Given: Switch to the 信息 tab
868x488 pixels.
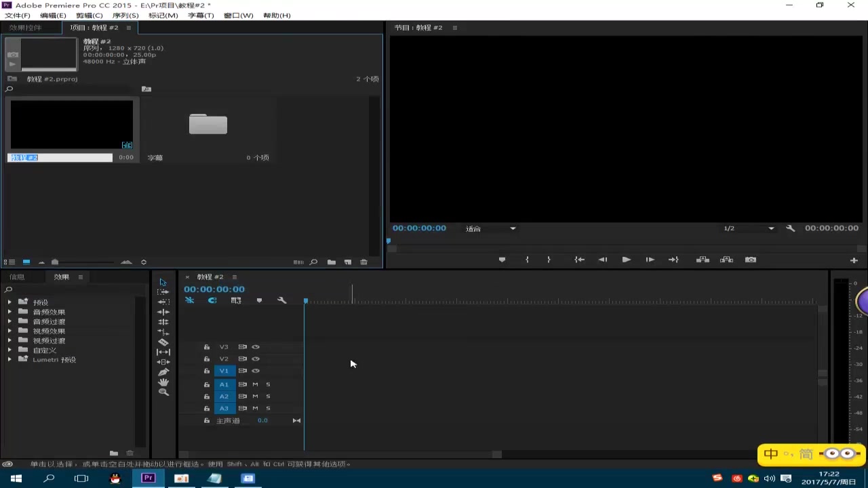Looking at the screenshot, I should coord(17,277).
